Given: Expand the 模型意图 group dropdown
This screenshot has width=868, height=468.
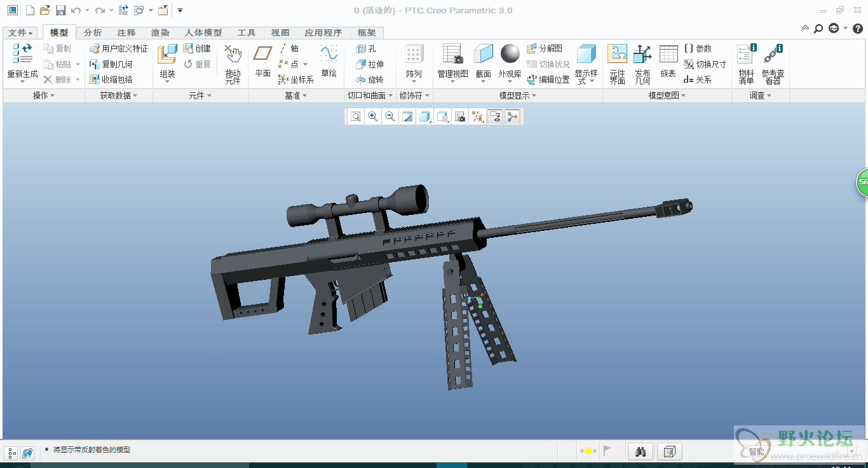Looking at the screenshot, I should click(667, 95).
